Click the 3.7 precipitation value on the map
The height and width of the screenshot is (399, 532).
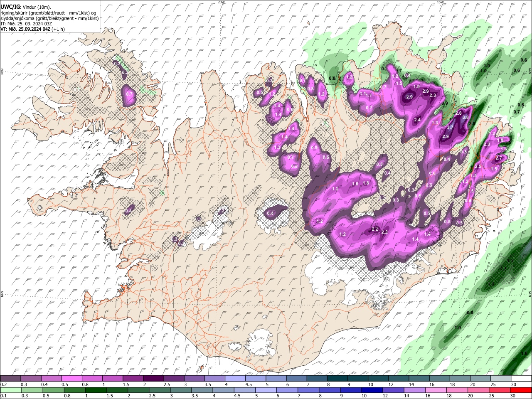click(450, 128)
